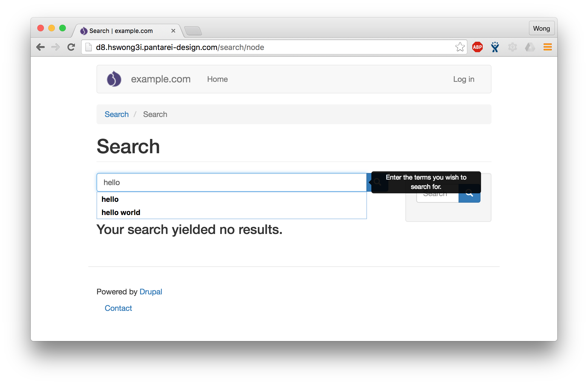This screenshot has width=588, height=385.
Task: Open the Home navigation item
Action: pos(217,79)
